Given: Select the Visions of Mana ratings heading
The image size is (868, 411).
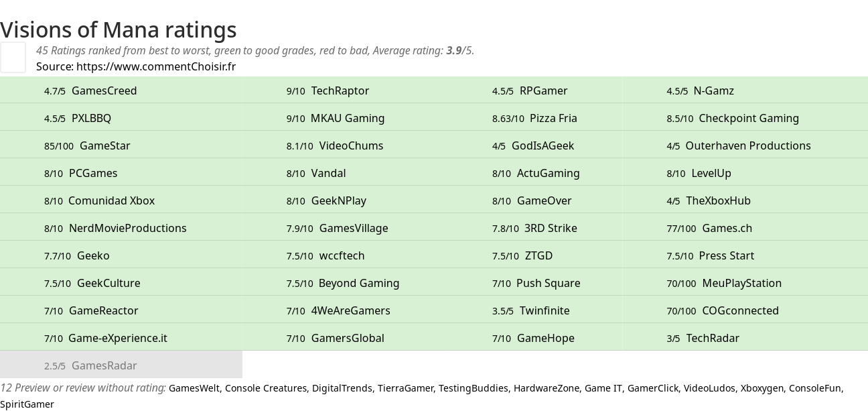Looking at the screenshot, I should click(119, 30).
